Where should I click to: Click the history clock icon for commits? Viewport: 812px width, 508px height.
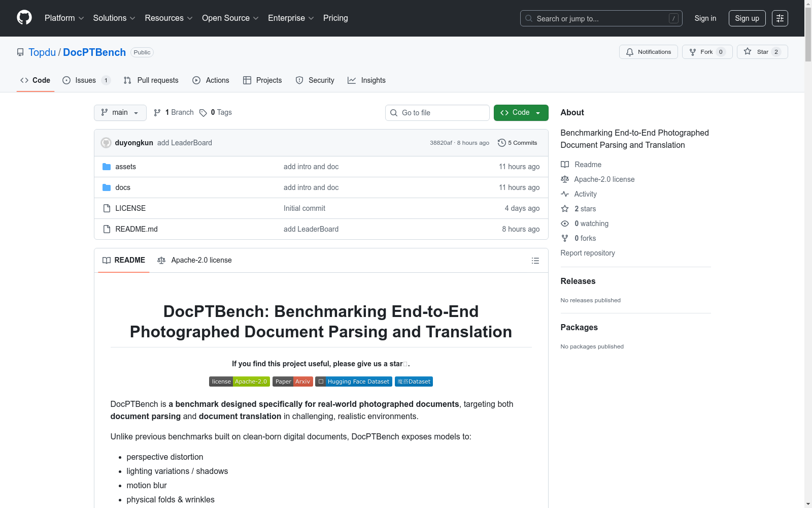[502, 143]
